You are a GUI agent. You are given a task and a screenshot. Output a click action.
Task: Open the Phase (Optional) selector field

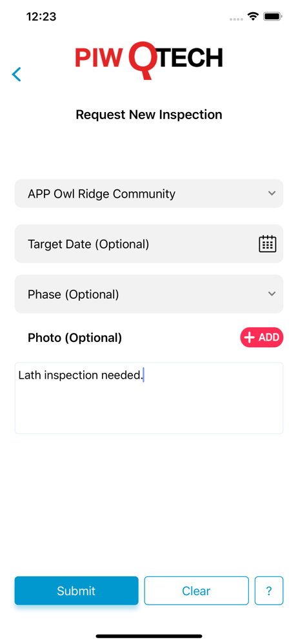coord(149,294)
